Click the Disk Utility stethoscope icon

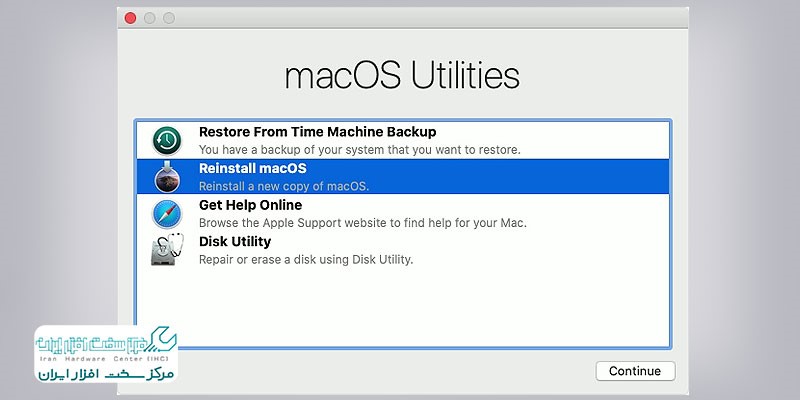coord(167,249)
